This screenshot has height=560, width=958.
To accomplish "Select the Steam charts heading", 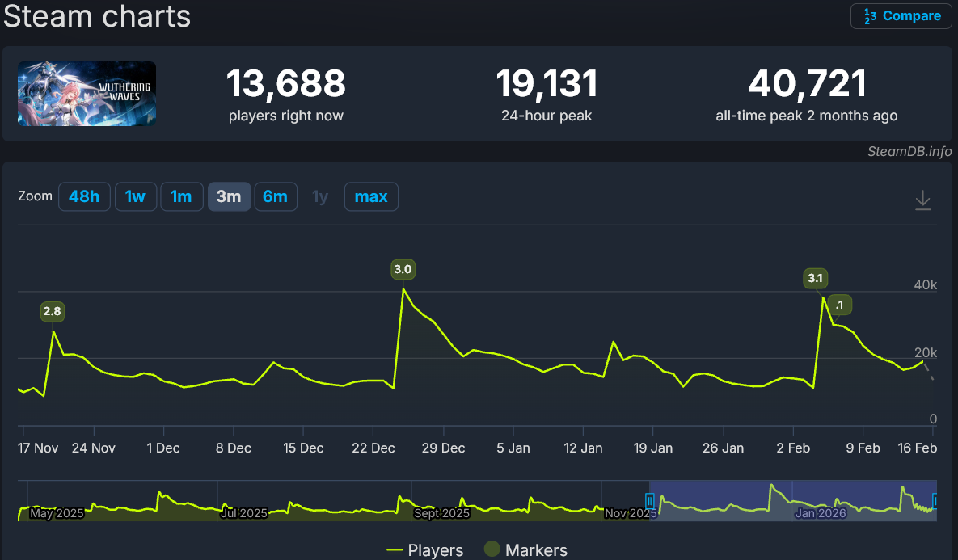I will (97, 16).
